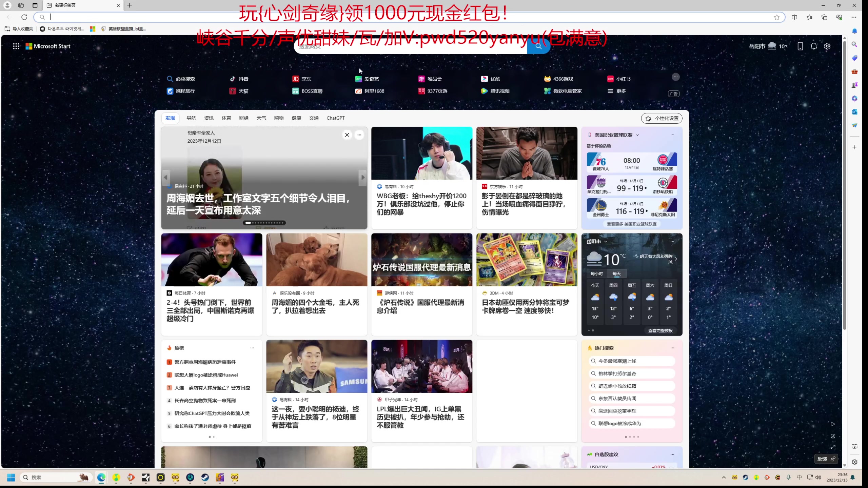The image size is (868, 488).
Task: Open the browser settings and more menu
Action: 854,17
